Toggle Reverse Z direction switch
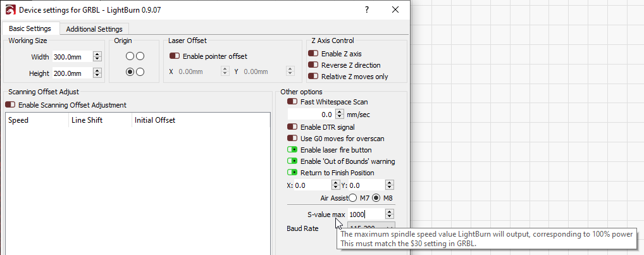Viewport: 644px width, 255px height. [x=313, y=65]
